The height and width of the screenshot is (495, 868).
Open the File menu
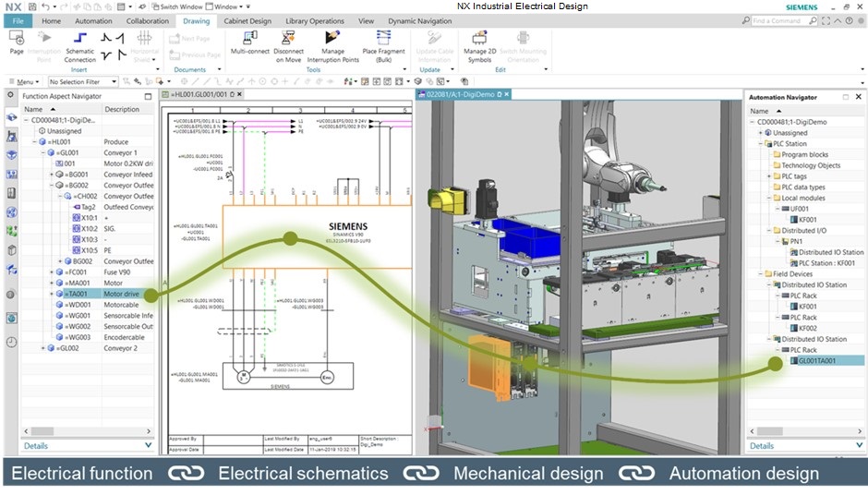[x=18, y=21]
